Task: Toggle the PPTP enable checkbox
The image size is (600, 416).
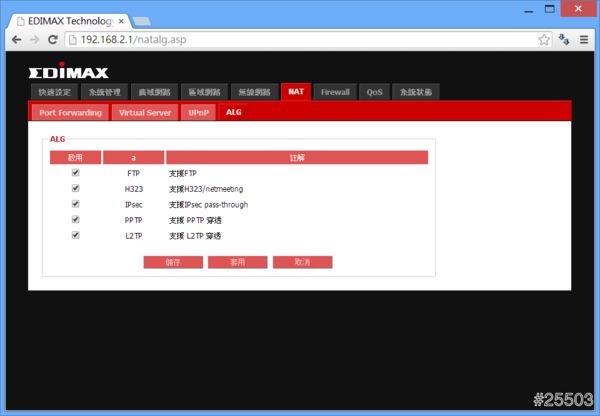Action: pyautogui.click(x=75, y=219)
